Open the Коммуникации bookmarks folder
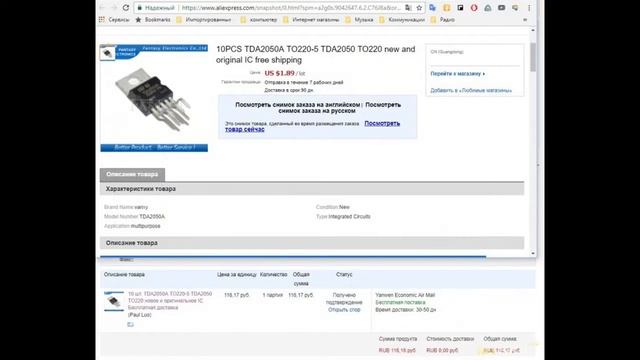This screenshot has width=640, height=360. click(x=402, y=20)
